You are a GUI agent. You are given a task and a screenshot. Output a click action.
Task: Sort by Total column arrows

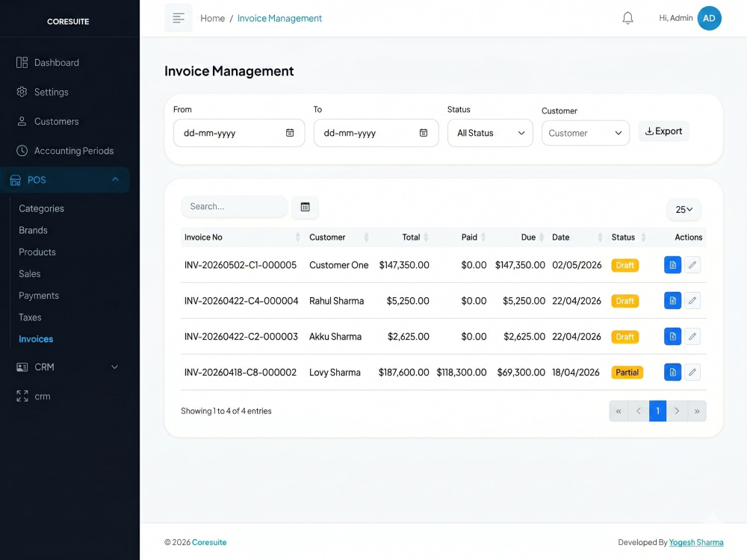click(x=426, y=237)
